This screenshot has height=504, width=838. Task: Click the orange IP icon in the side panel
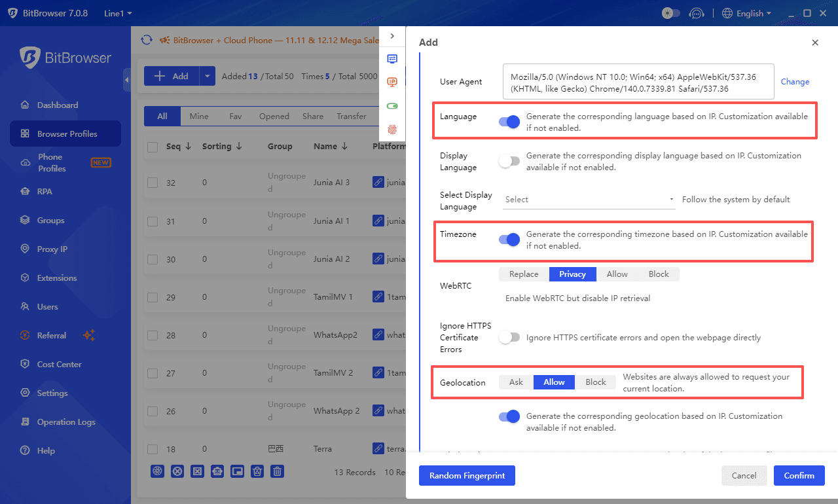pos(392,82)
